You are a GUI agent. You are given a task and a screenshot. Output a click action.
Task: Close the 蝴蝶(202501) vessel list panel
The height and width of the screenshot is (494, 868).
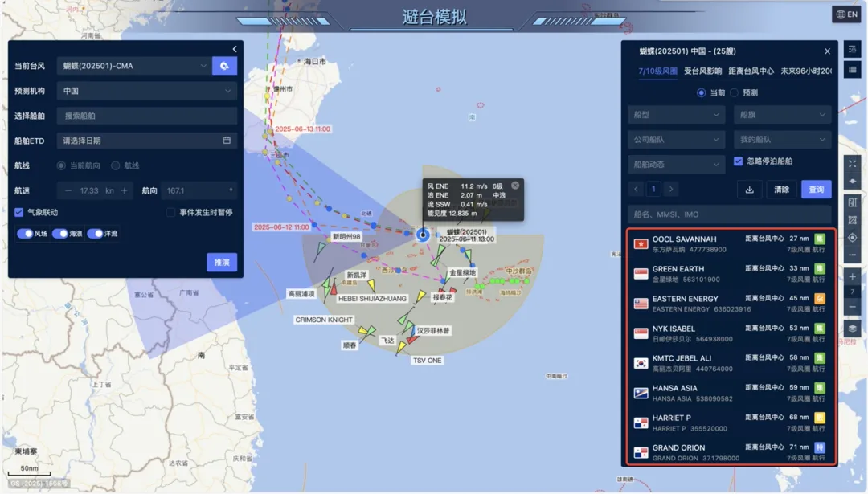coord(827,51)
